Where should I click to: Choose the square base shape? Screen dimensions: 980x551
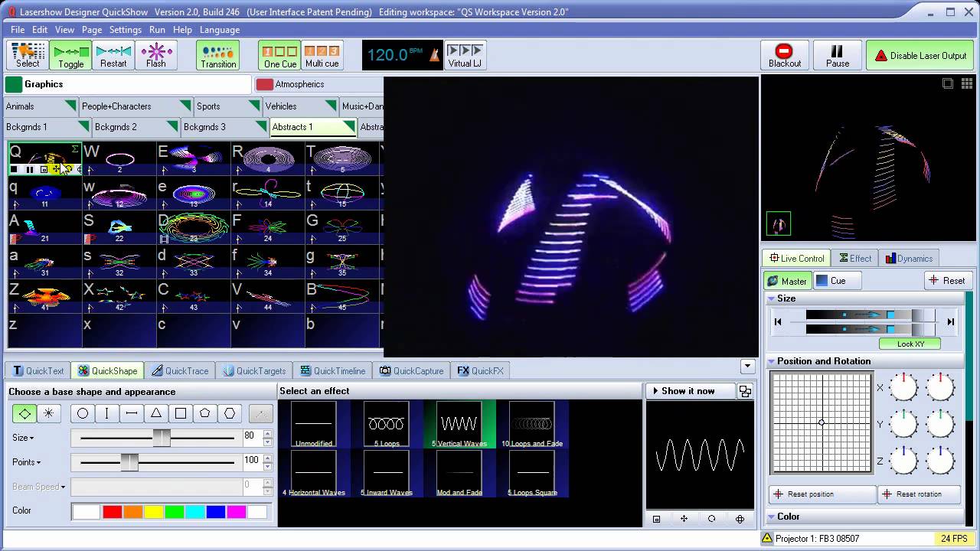(181, 413)
